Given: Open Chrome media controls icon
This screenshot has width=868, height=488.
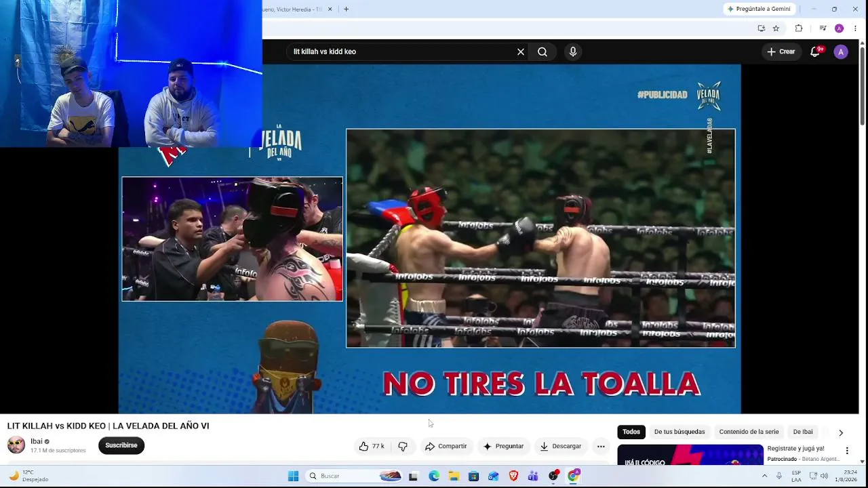Looking at the screenshot, I should point(823,28).
